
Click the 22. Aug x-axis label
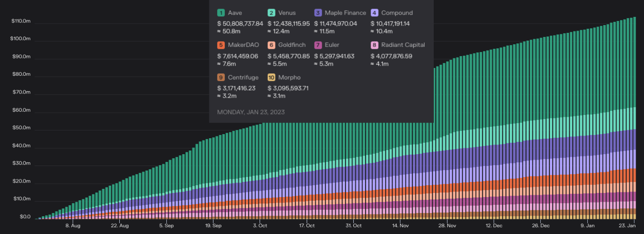click(x=120, y=225)
